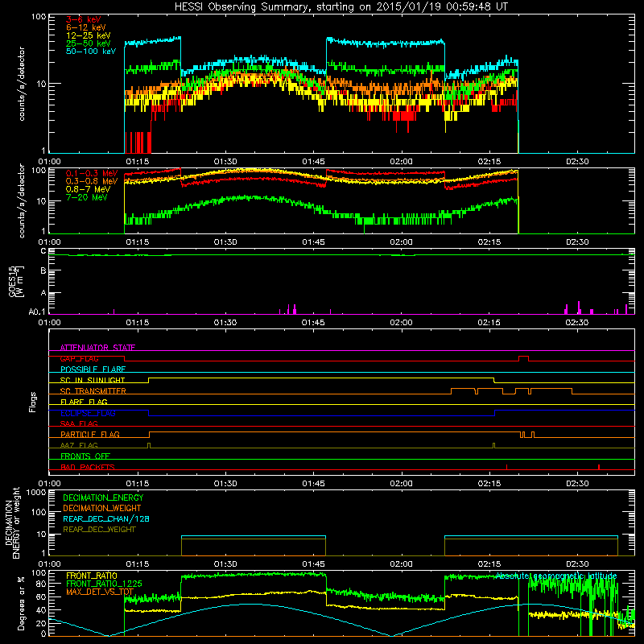Click the REAR_DEC_CHAN/128 legend label
The width and height of the screenshot is (644, 644).
pyautogui.click(x=106, y=518)
